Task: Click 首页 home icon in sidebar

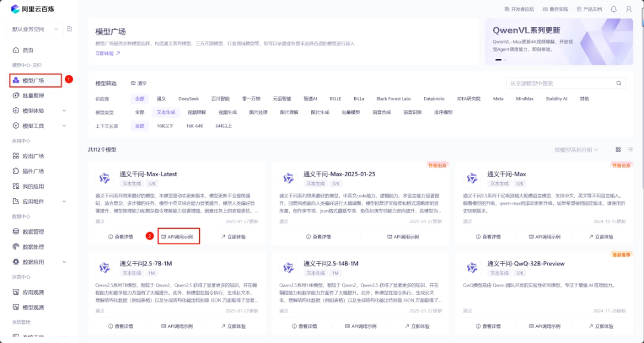Action: tap(16, 50)
